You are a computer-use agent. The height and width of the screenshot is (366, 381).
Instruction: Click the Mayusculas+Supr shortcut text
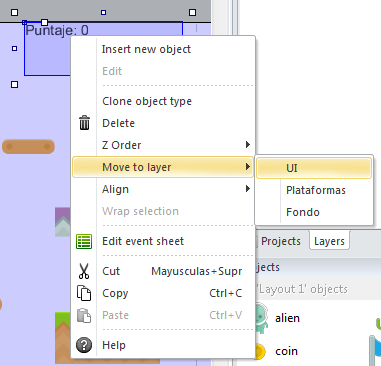point(197,271)
